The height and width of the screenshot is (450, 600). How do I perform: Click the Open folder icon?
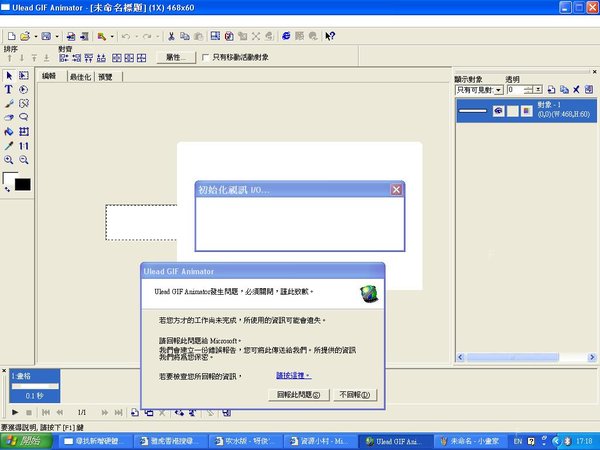[x=25, y=36]
